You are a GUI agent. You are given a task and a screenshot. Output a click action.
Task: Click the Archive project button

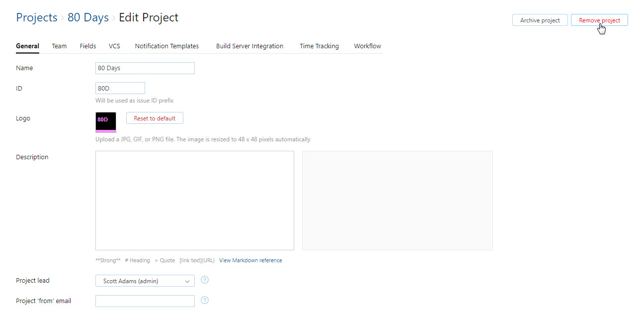pos(540,20)
